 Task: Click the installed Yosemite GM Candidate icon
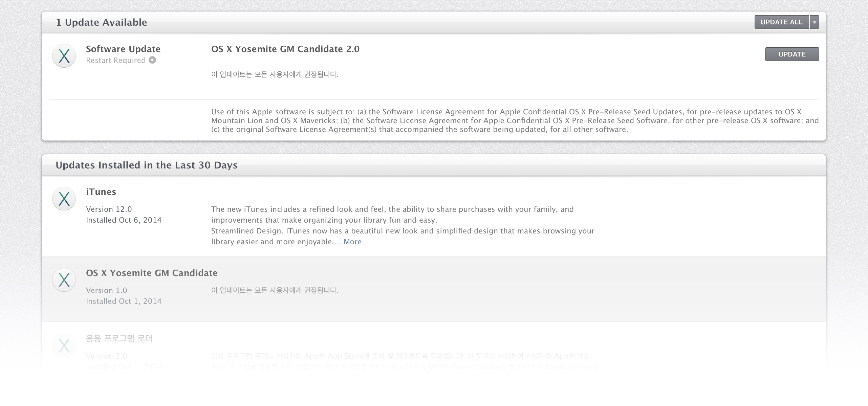64,280
